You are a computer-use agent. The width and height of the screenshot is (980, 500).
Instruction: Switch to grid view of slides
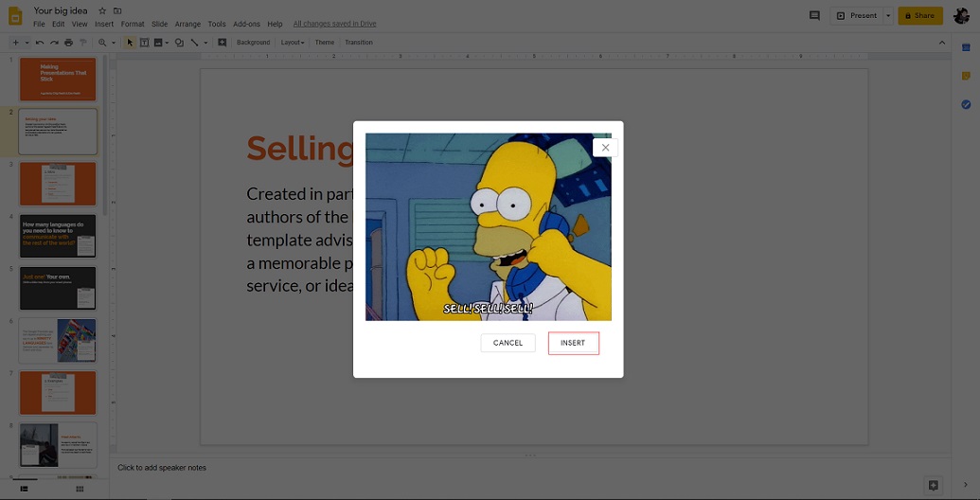(80, 488)
